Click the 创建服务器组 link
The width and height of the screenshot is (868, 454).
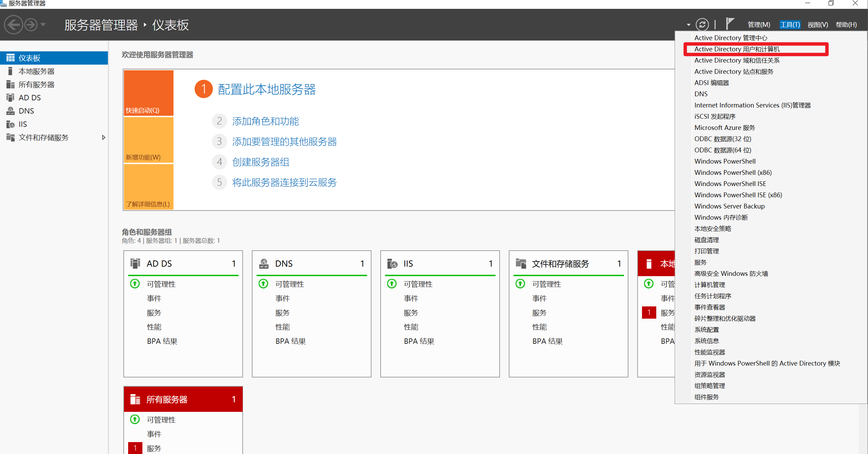coord(260,162)
